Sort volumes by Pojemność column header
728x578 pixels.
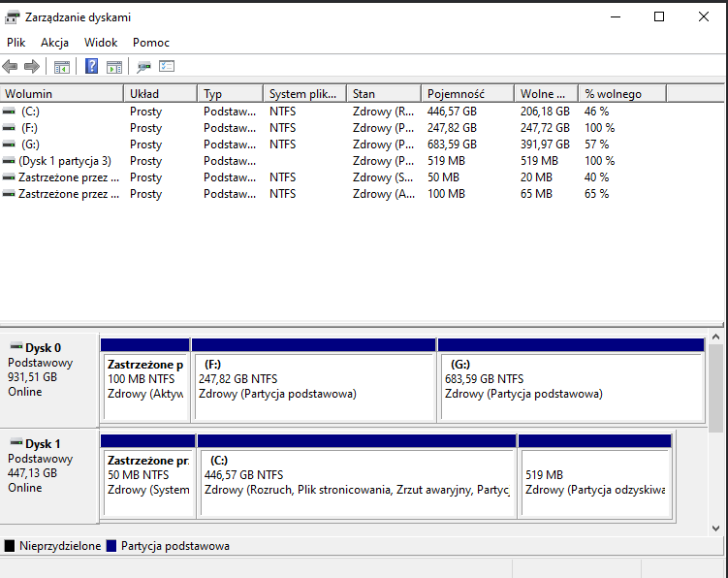pyautogui.click(x=467, y=94)
